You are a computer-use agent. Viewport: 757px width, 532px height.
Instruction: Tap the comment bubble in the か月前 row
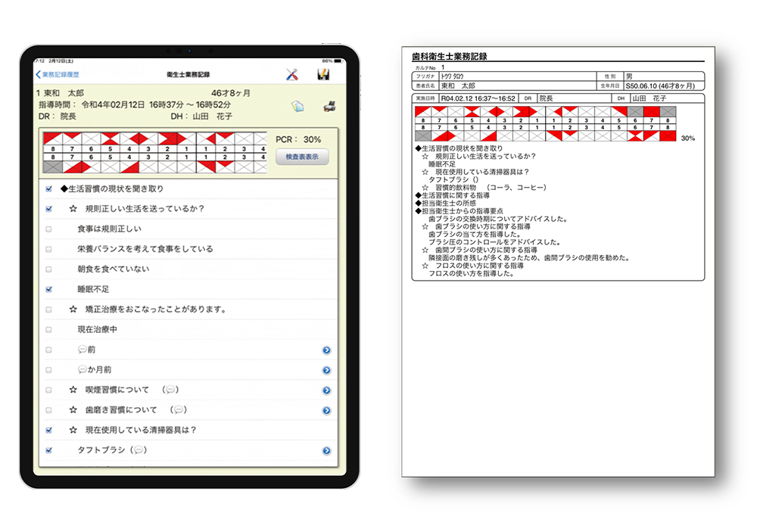pos(83,370)
